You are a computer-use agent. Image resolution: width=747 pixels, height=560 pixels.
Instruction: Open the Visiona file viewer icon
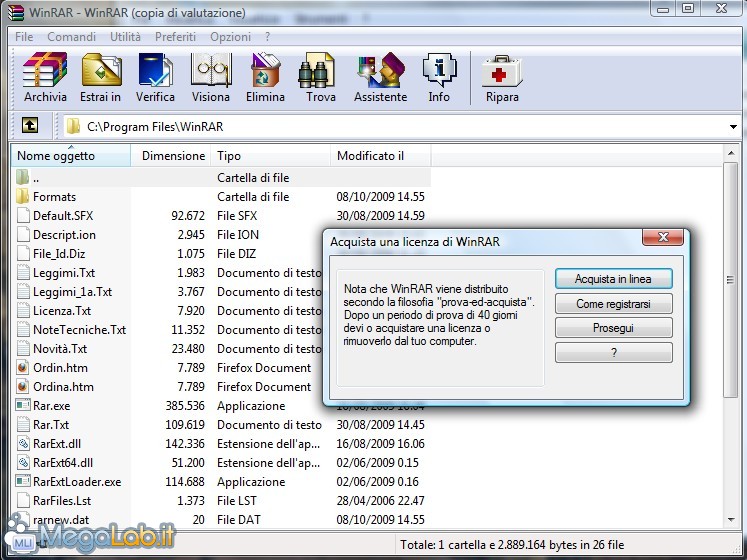click(x=211, y=71)
